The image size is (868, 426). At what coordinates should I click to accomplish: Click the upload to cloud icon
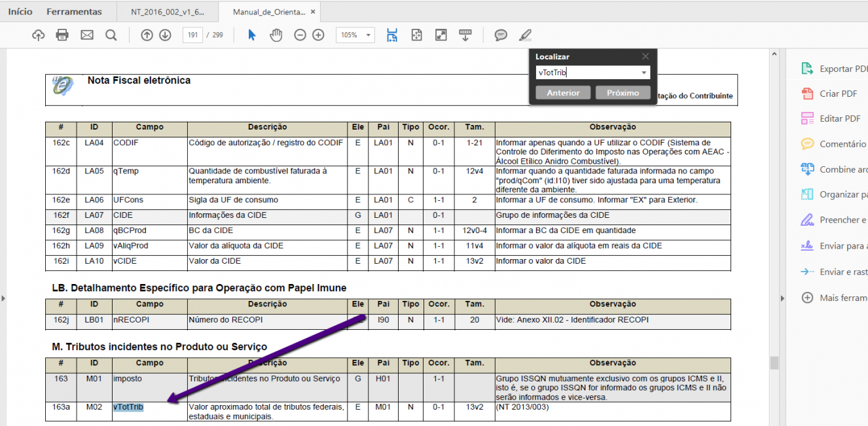point(39,35)
